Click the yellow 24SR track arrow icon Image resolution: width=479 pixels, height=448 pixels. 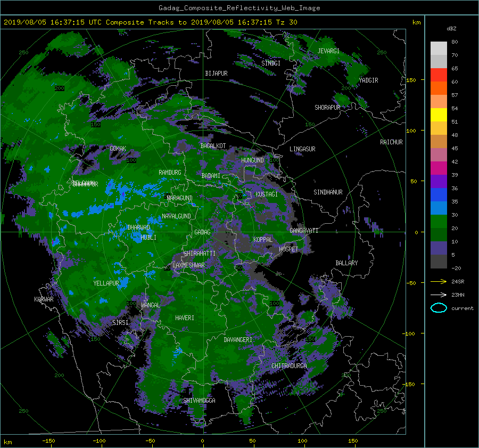click(439, 281)
